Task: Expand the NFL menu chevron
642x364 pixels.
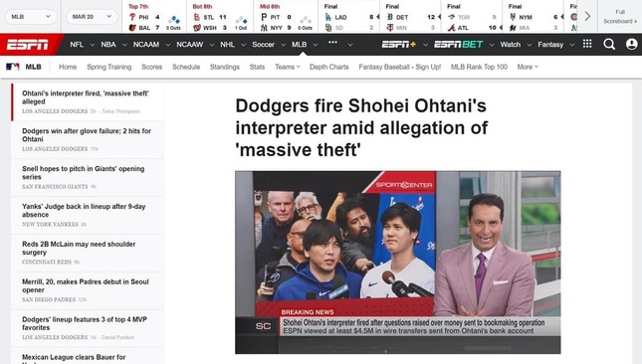Action: point(93,45)
